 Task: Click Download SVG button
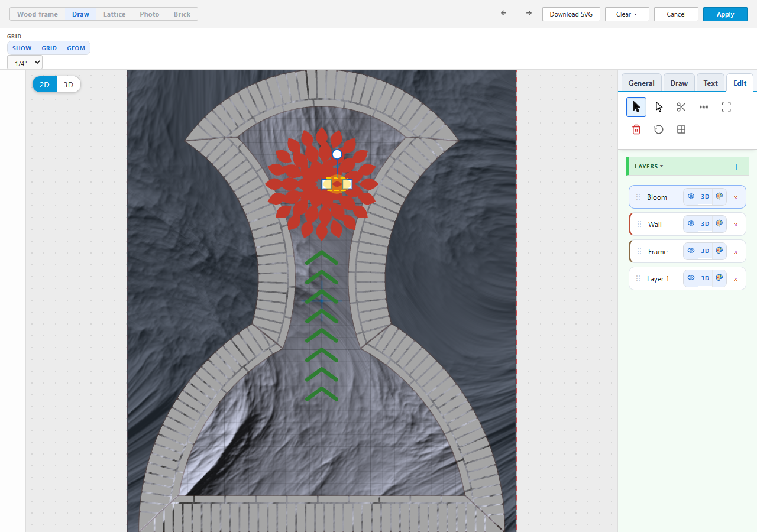point(571,14)
